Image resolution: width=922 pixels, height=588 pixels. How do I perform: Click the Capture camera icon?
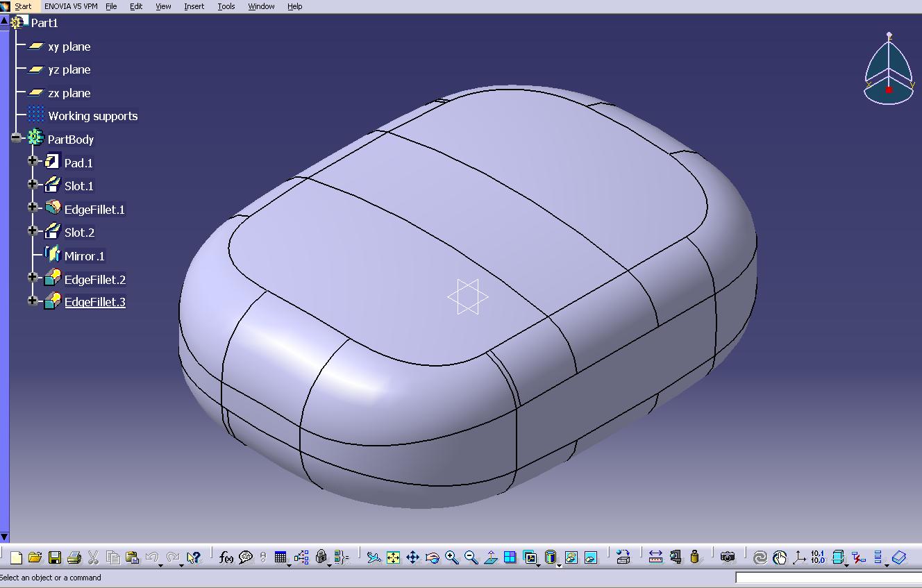coord(727,557)
